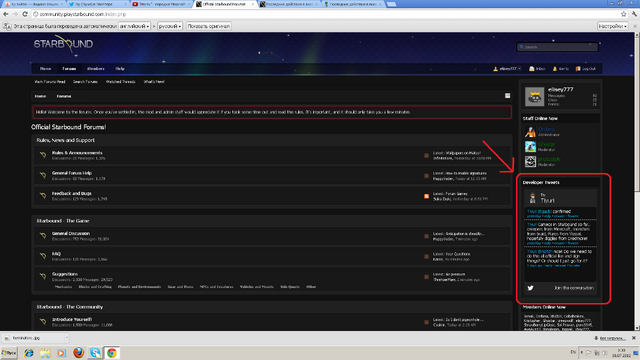Click the forum icon beside Suggestions

click(x=43, y=277)
